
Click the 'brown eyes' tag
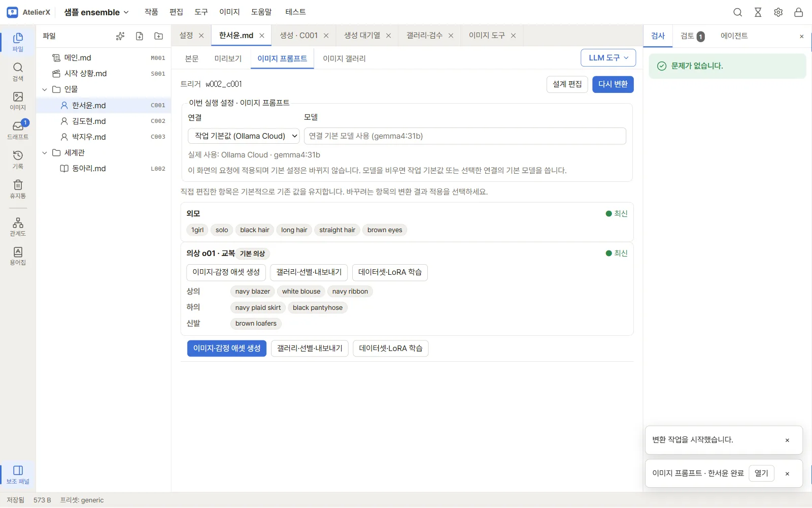385,230
